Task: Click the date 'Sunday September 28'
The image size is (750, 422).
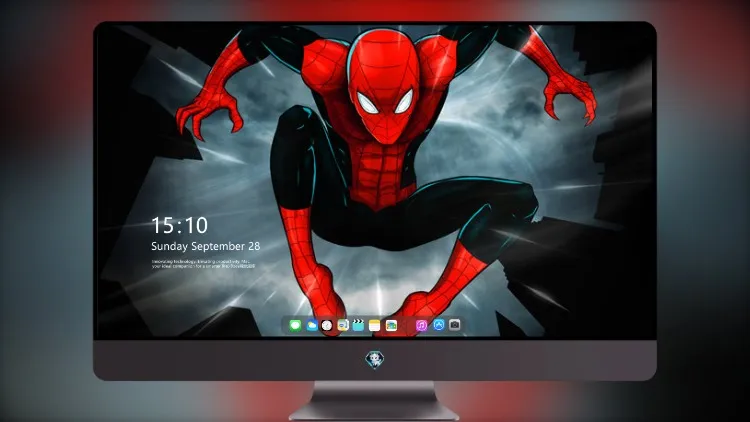Action: [206, 246]
